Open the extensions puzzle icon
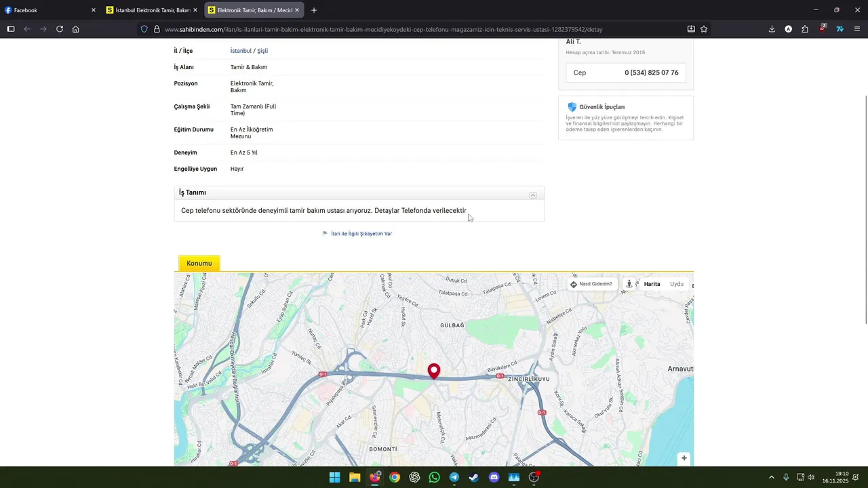This screenshot has height=488, width=868. click(805, 29)
